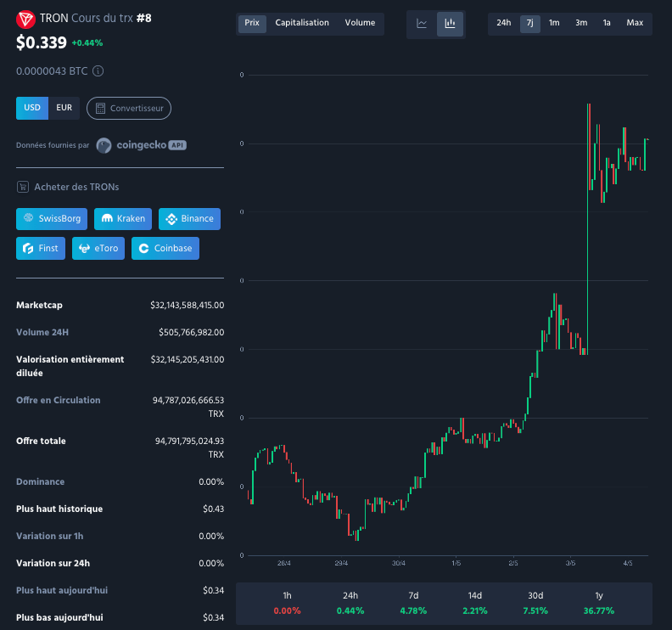Switch chart to candlestick view icon
This screenshot has width=672, height=630.
pos(450,24)
